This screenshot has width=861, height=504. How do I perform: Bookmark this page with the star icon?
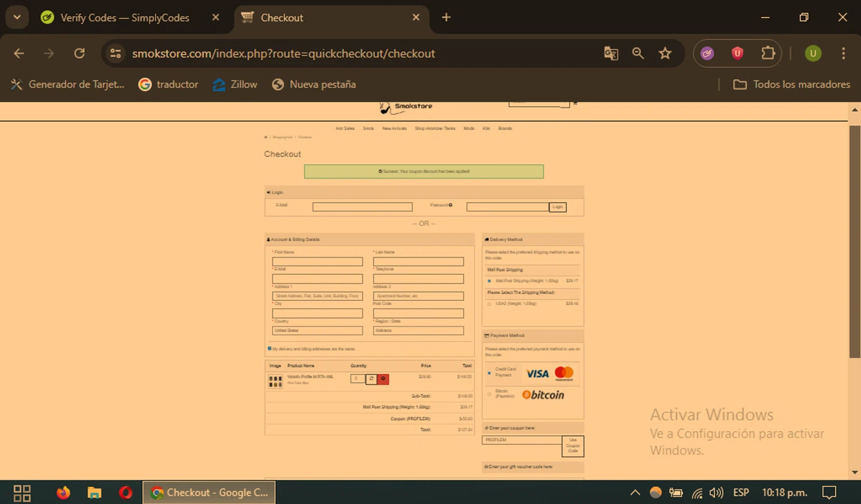[665, 53]
